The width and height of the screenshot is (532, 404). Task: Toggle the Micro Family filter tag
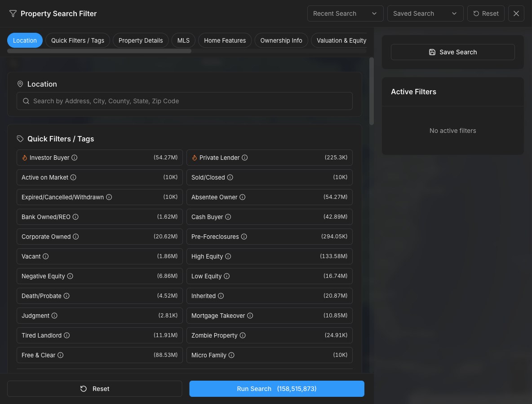click(270, 355)
